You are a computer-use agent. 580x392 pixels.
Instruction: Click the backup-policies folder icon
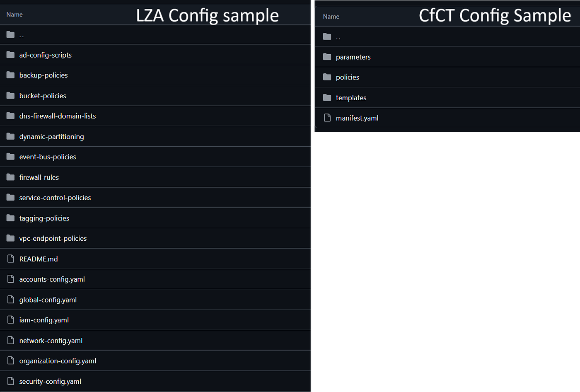[x=11, y=75]
